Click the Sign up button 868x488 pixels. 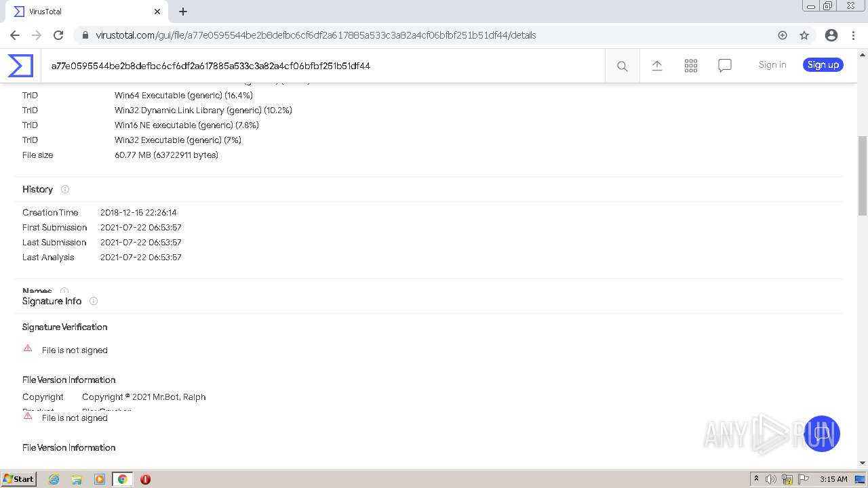point(823,65)
